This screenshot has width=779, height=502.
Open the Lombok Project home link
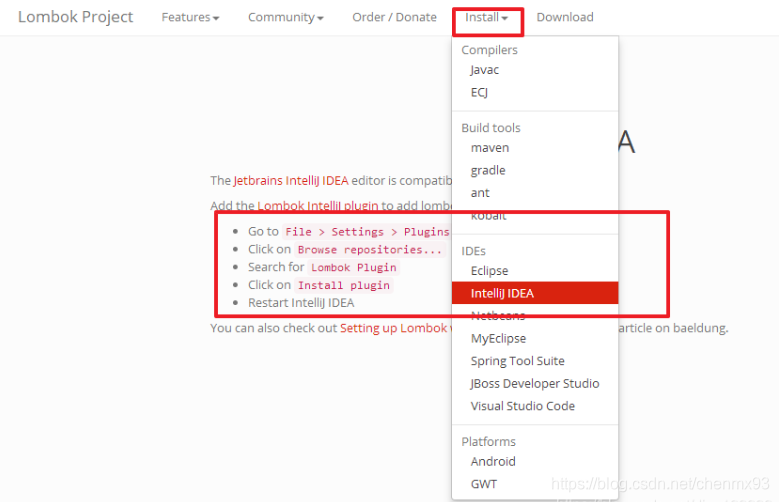(76, 17)
